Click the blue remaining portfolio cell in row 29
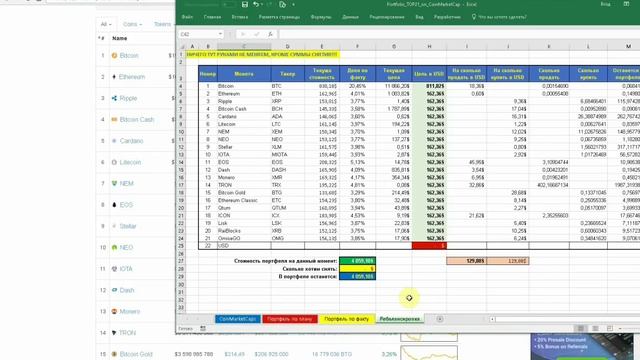640x360 pixels. 358,276
